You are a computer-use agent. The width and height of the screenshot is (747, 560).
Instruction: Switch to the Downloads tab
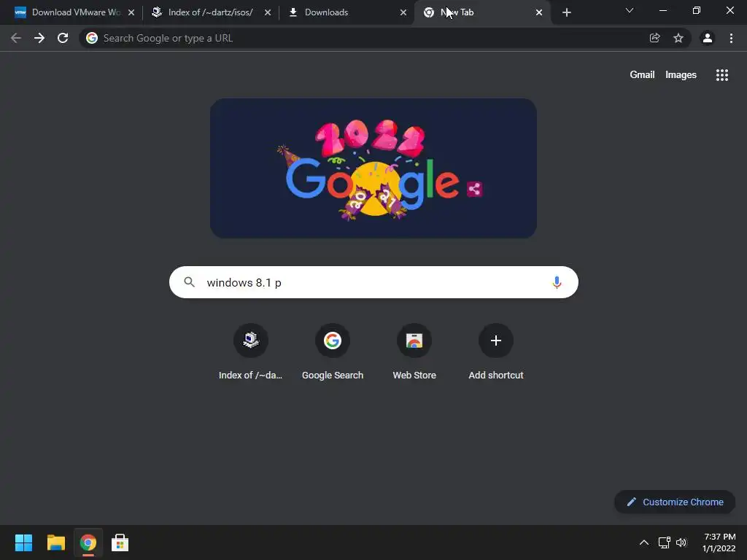(x=345, y=12)
